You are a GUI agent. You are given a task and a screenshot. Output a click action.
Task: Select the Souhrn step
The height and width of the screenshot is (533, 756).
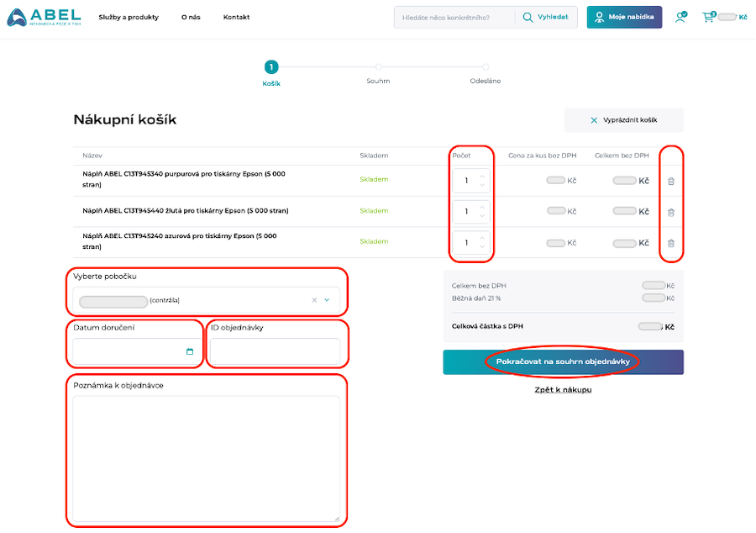pyautogui.click(x=379, y=73)
